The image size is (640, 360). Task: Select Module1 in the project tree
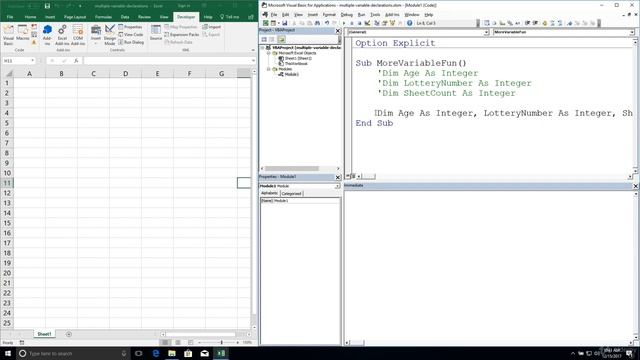(x=292, y=74)
